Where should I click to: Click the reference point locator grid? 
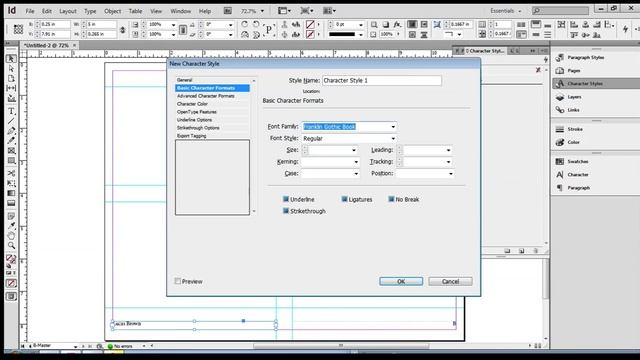coord(18,29)
